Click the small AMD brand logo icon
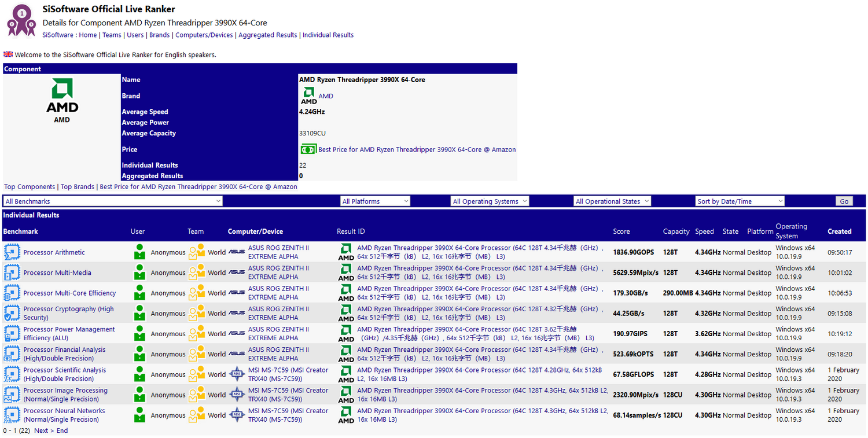Viewport: 868px width, 438px height. 308,96
